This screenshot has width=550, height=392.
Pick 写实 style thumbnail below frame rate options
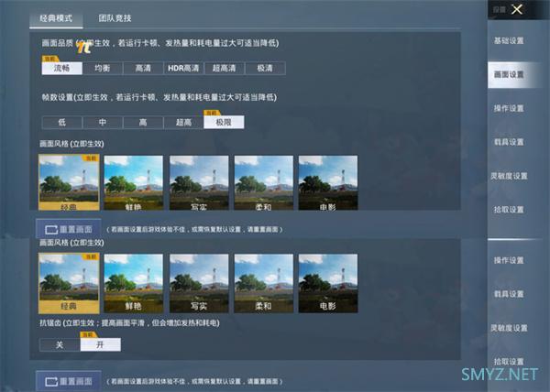click(x=199, y=182)
